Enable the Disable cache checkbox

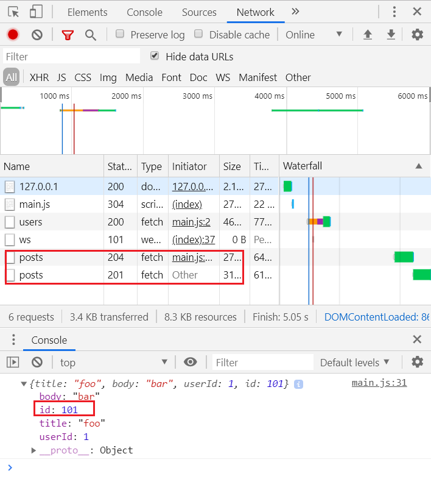tap(198, 34)
